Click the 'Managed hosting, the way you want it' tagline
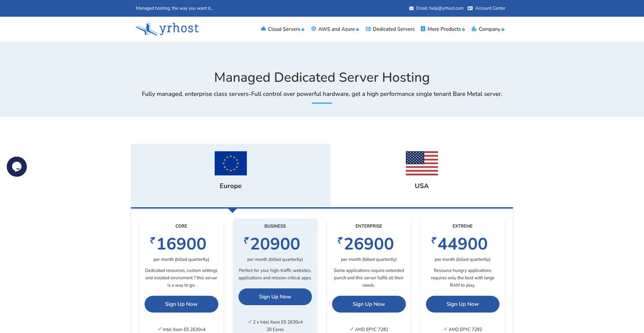644x333 pixels. click(x=174, y=8)
